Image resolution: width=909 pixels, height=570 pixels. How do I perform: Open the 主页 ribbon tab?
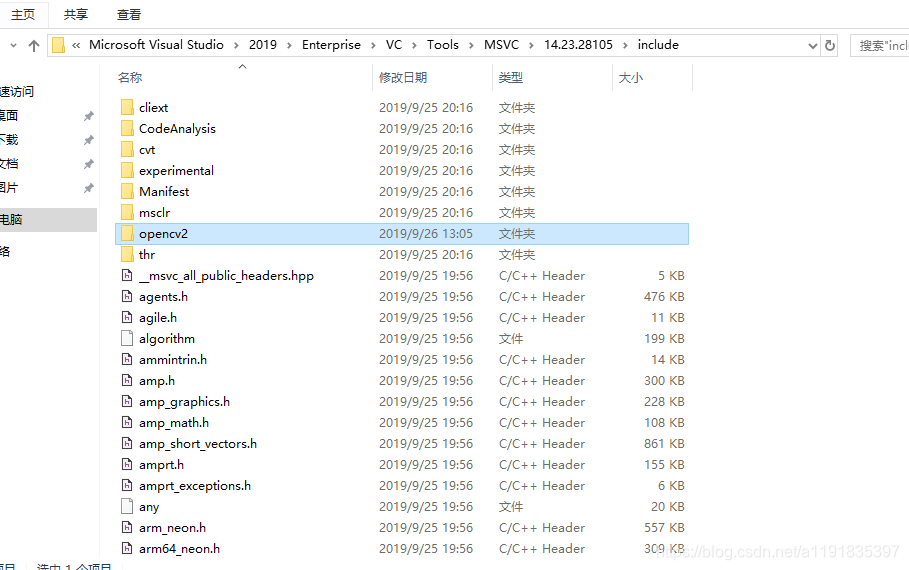click(23, 14)
